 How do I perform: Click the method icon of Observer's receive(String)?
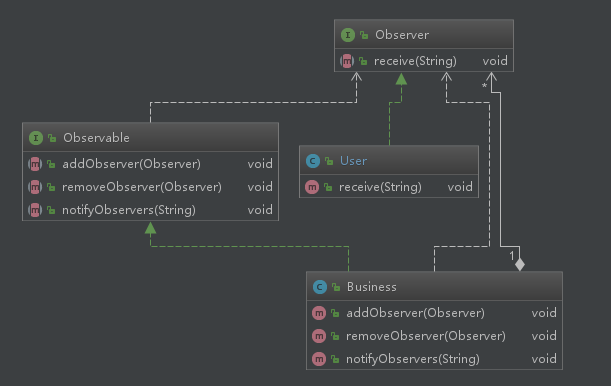(347, 61)
